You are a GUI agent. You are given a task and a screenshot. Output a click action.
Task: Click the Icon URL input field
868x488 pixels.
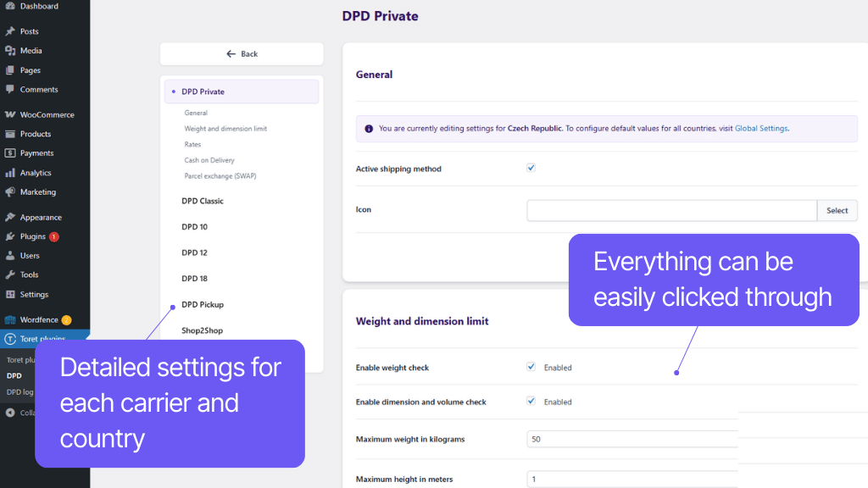671,210
